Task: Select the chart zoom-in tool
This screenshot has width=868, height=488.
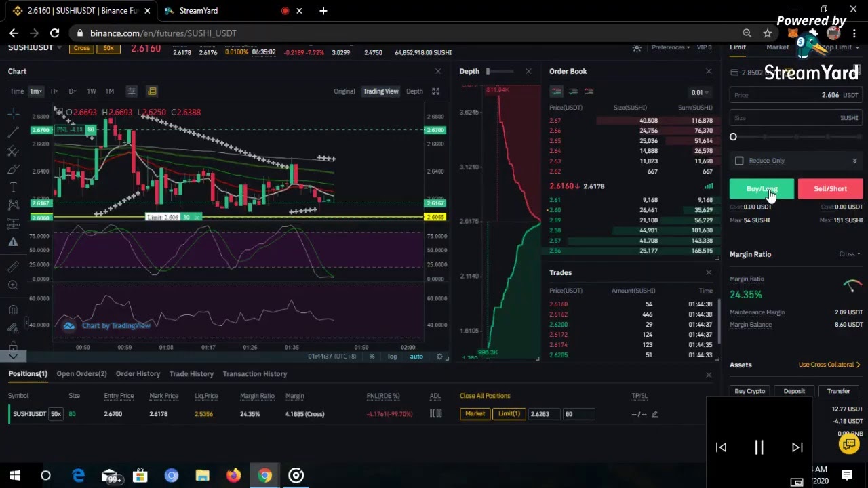Action: (13, 285)
